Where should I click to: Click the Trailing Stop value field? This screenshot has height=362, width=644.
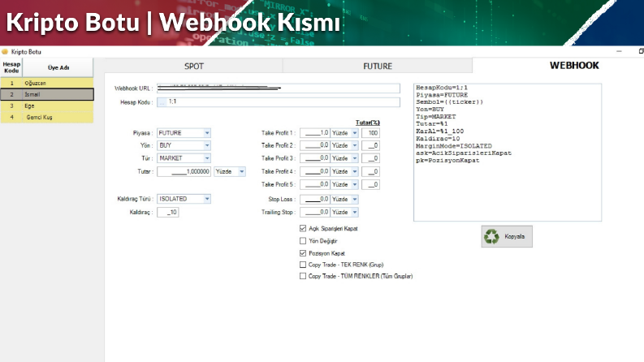[314, 212]
